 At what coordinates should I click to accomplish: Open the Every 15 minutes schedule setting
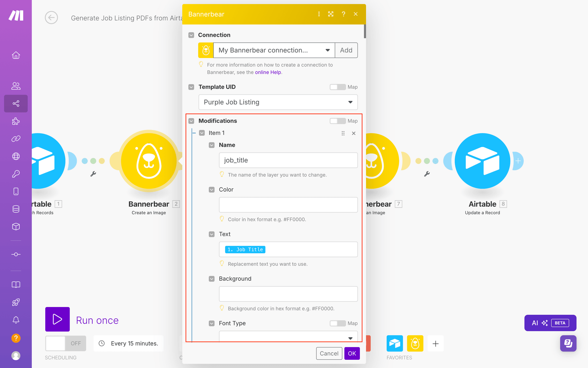pos(129,343)
